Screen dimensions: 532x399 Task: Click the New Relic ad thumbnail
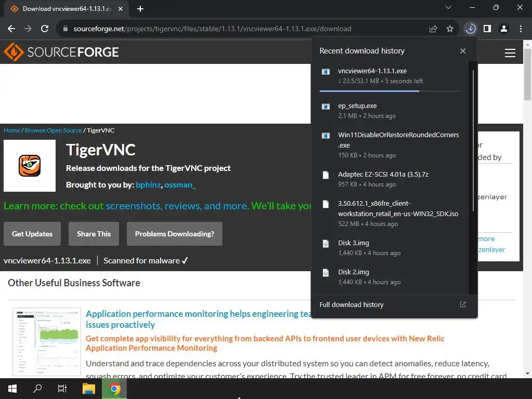(47, 342)
